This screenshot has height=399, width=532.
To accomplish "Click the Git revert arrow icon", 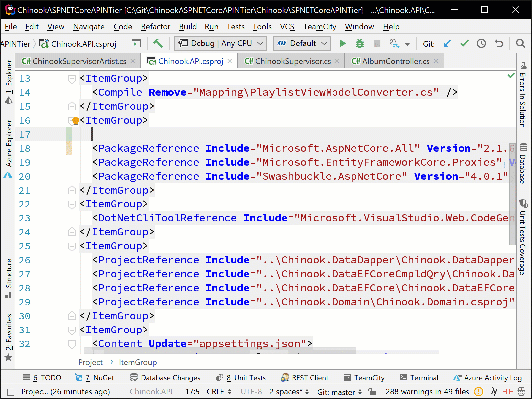I will point(499,43).
